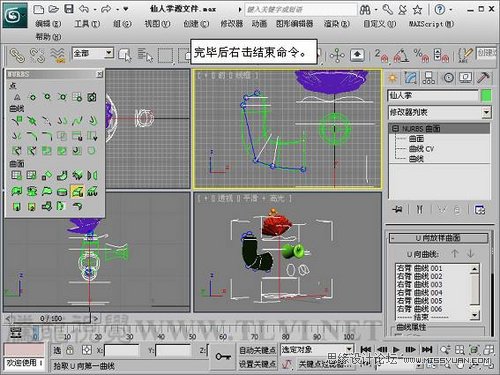500x375 pixels.
Task: Toggle the 设置关键点 set key mode
Action: [x=257, y=364]
